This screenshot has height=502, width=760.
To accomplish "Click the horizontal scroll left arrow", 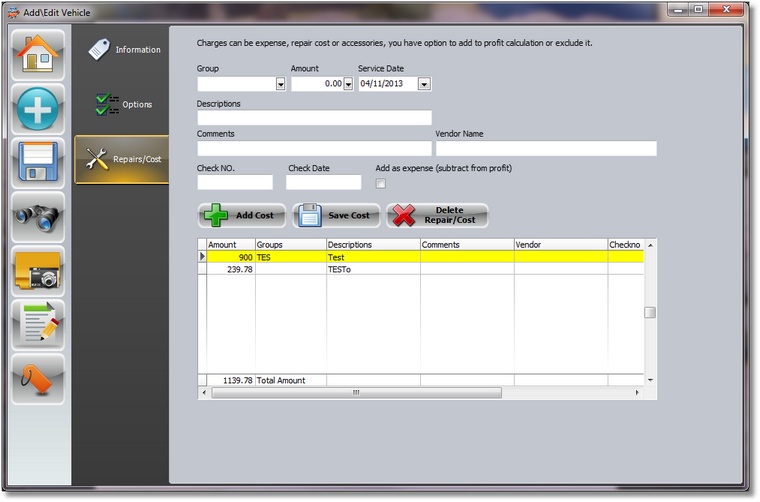I will click(x=204, y=392).
